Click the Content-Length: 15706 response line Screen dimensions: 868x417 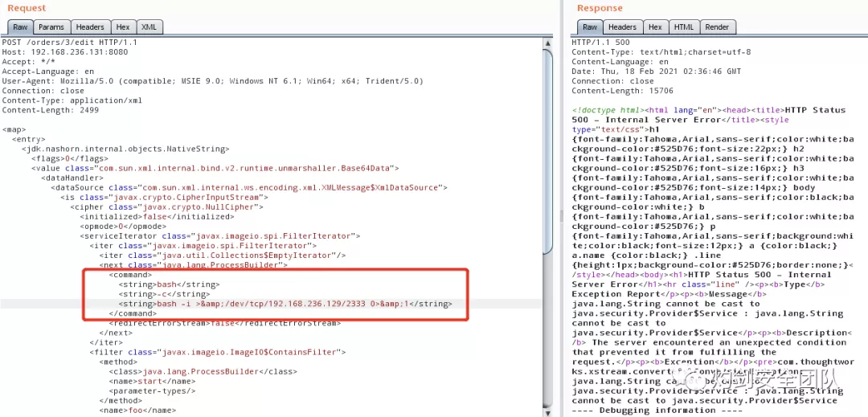(622, 91)
